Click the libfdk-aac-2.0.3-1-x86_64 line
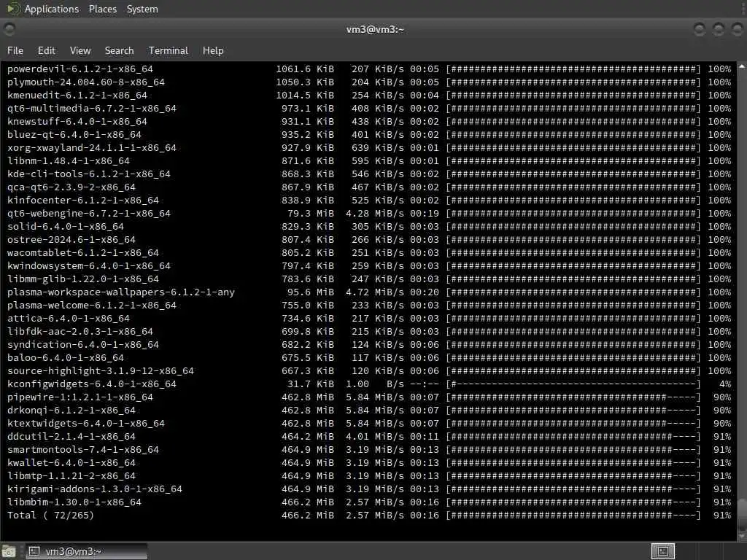747x560 pixels. coord(369,332)
